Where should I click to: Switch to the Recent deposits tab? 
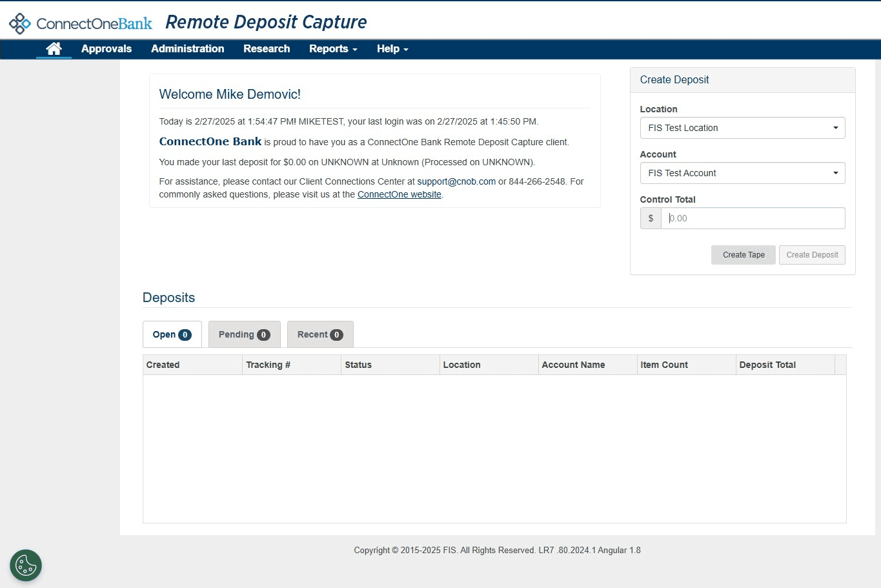tap(320, 334)
